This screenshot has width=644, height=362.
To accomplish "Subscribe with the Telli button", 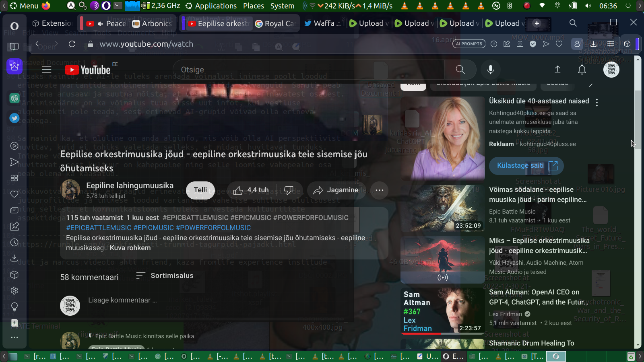I will [200, 190].
